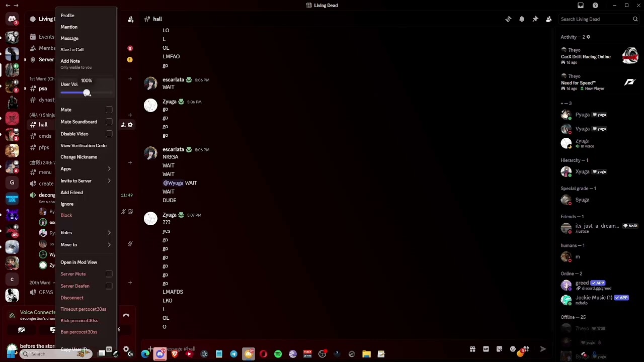Open the GIF picker icon

click(486, 349)
